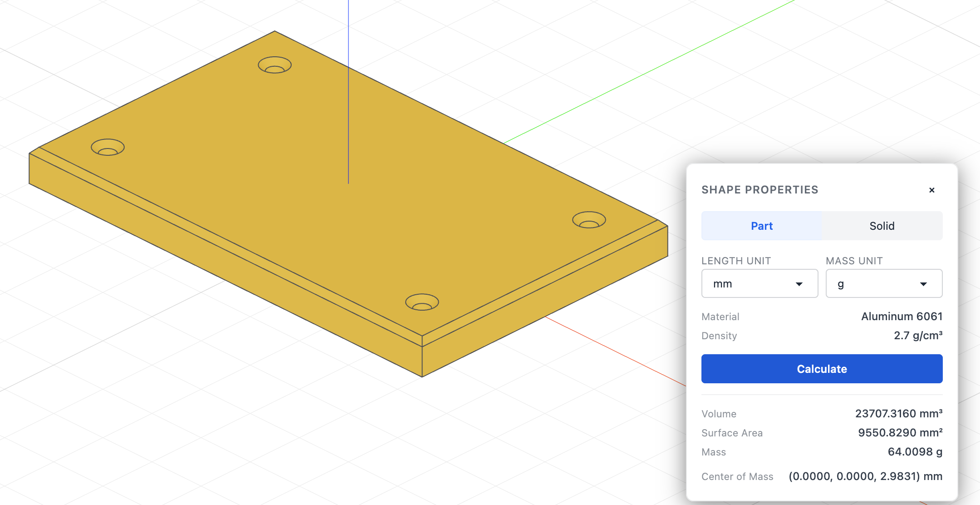The width and height of the screenshot is (980, 505).
Task: Close the Shape Properties panel
Action: (931, 190)
